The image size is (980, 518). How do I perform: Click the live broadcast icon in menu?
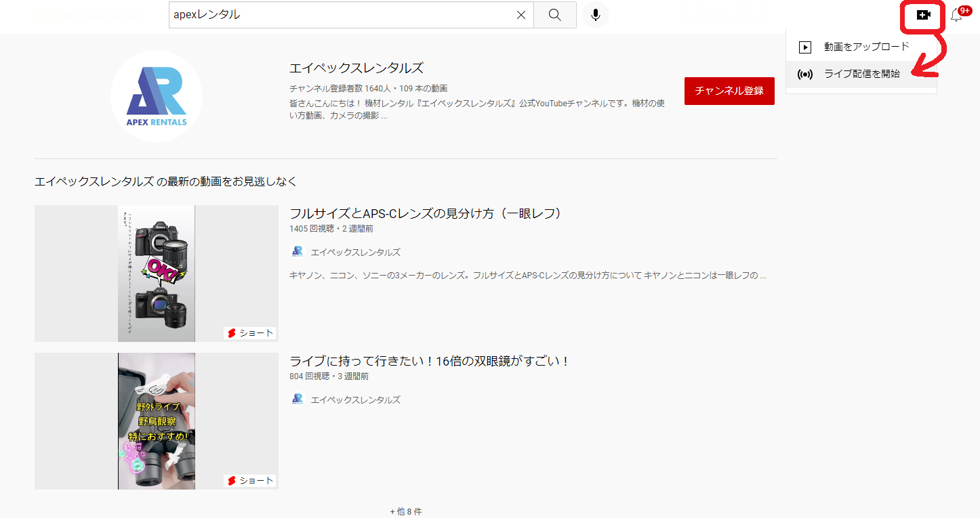click(x=805, y=74)
